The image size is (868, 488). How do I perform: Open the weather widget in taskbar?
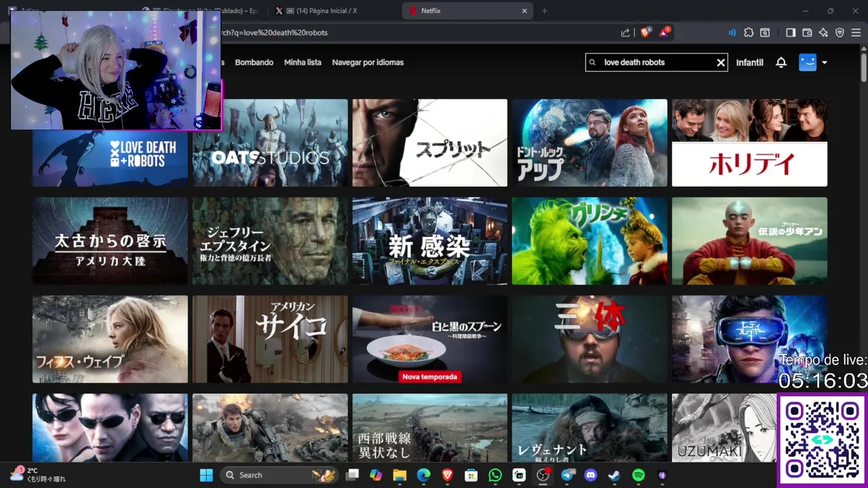pyautogui.click(x=38, y=474)
